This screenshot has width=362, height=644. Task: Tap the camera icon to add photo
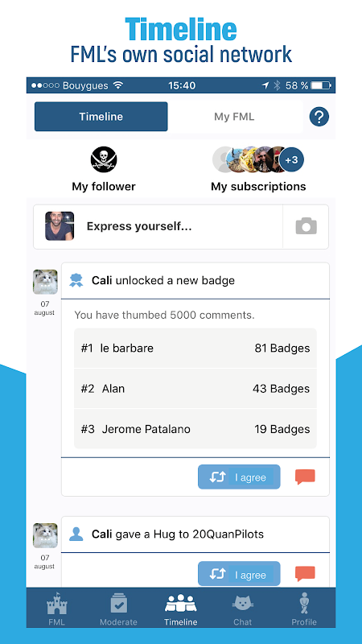[306, 227]
